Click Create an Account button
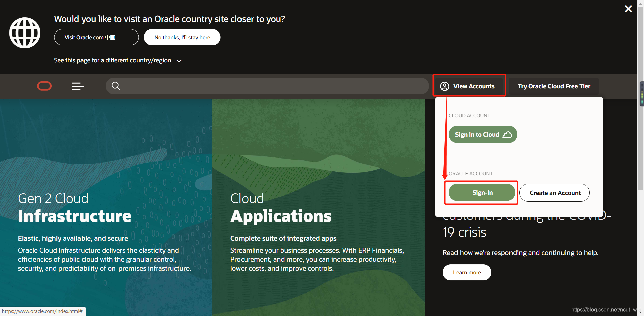The image size is (644, 316). pos(554,193)
